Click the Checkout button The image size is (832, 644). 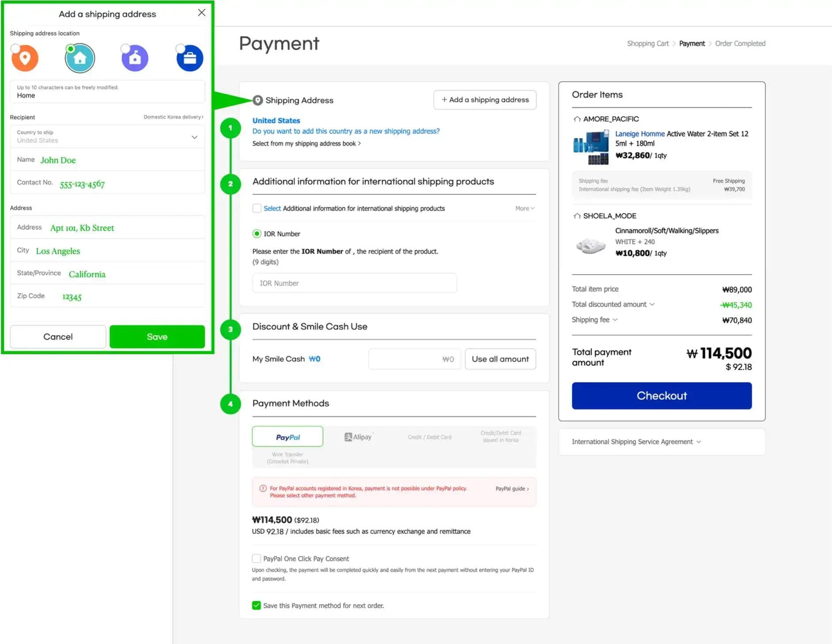(661, 395)
